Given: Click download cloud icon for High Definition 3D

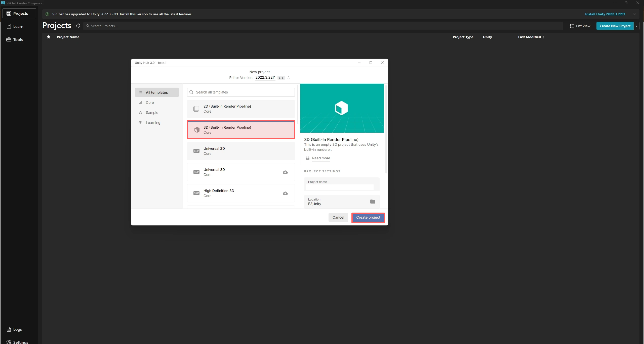Looking at the screenshot, I should pos(285,193).
